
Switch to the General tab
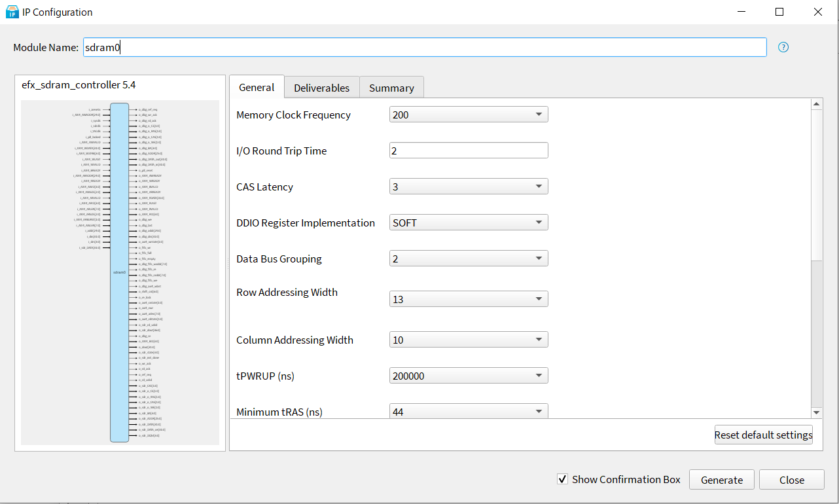(x=257, y=87)
